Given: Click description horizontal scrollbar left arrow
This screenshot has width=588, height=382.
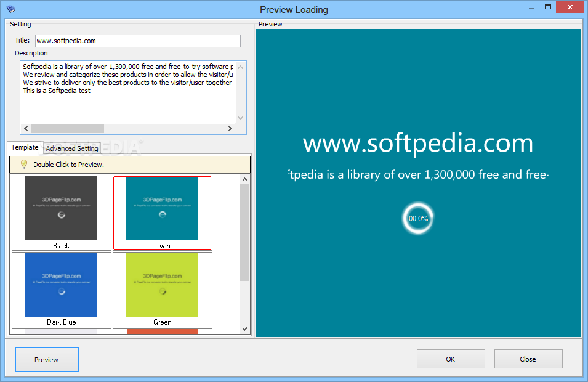Looking at the screenshot, I should [x=26, y=128].
